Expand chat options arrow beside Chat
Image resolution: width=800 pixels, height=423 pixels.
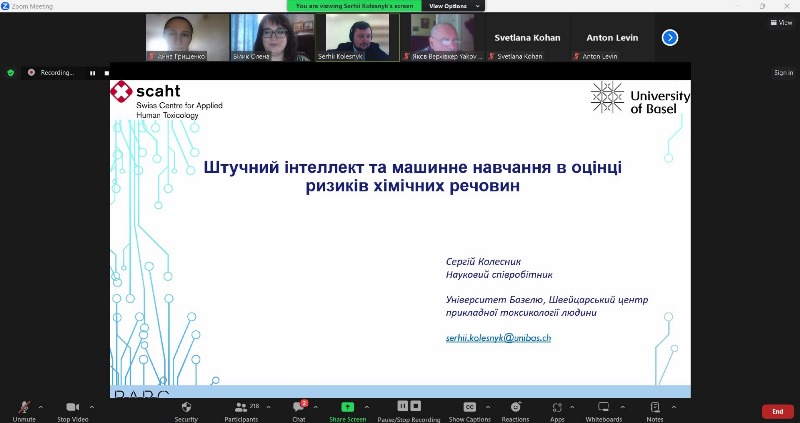tap(315, 407)
